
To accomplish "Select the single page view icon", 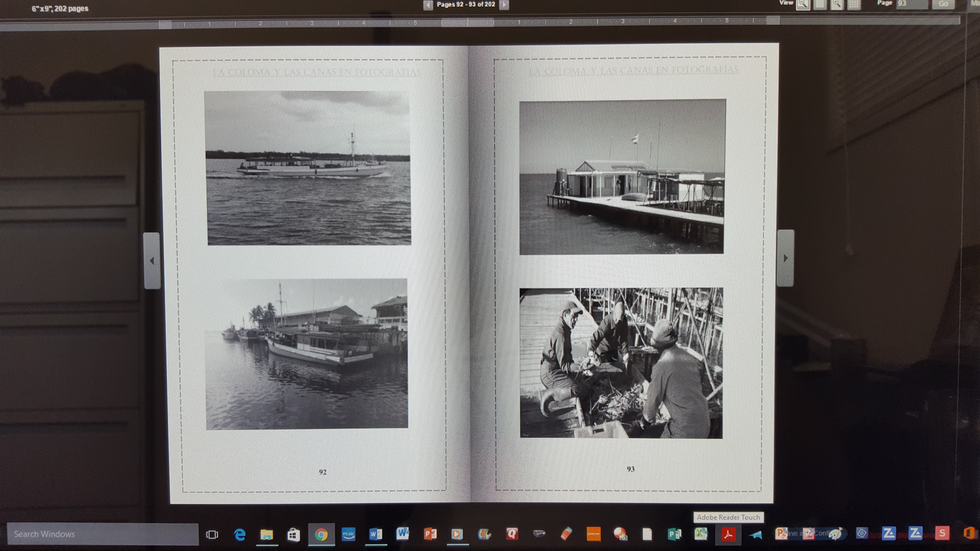I will pyautogui.click(x=820, y=5).
